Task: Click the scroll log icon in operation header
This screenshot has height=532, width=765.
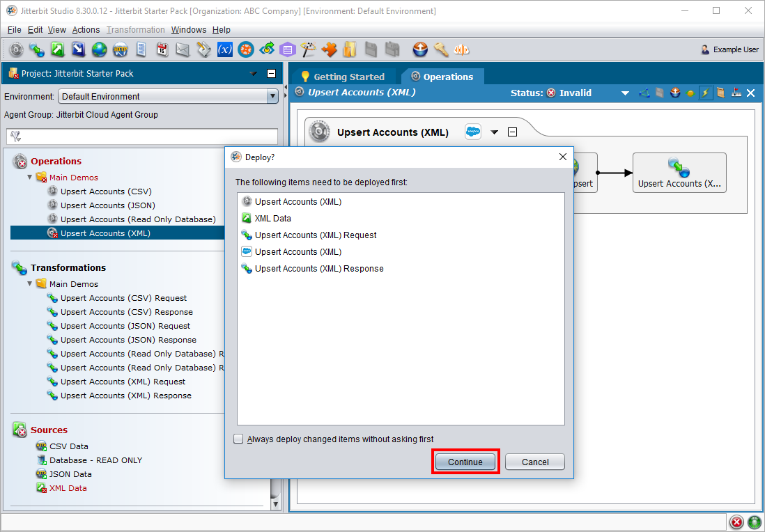Action: 720,93
